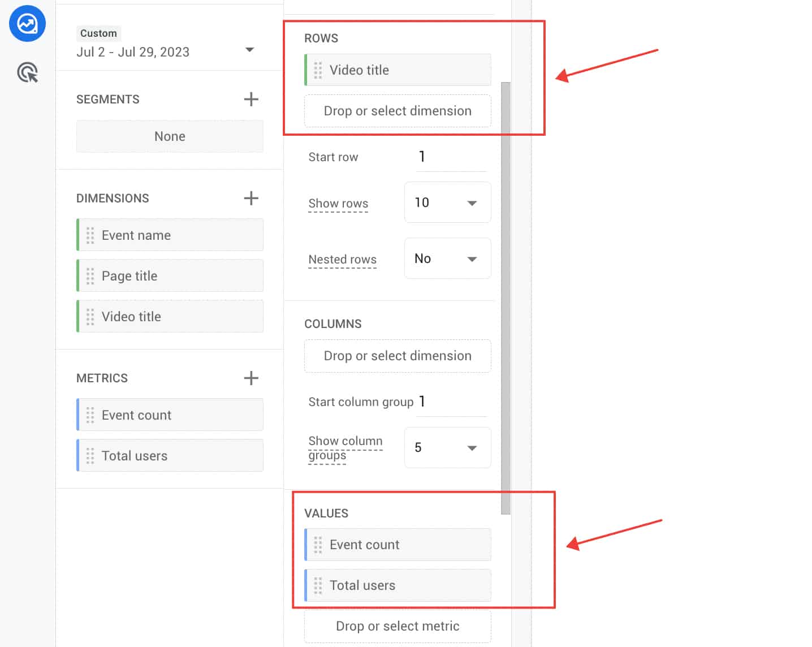Grab drag handle of Video title in Rows
Viewport: 812px width, 647px height.
coord(318,70)
